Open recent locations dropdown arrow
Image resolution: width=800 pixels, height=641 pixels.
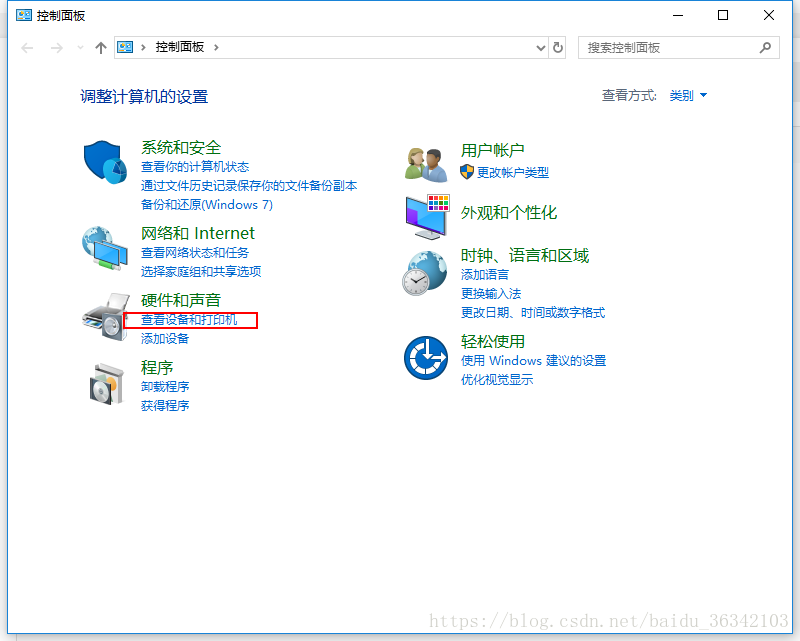80,48
